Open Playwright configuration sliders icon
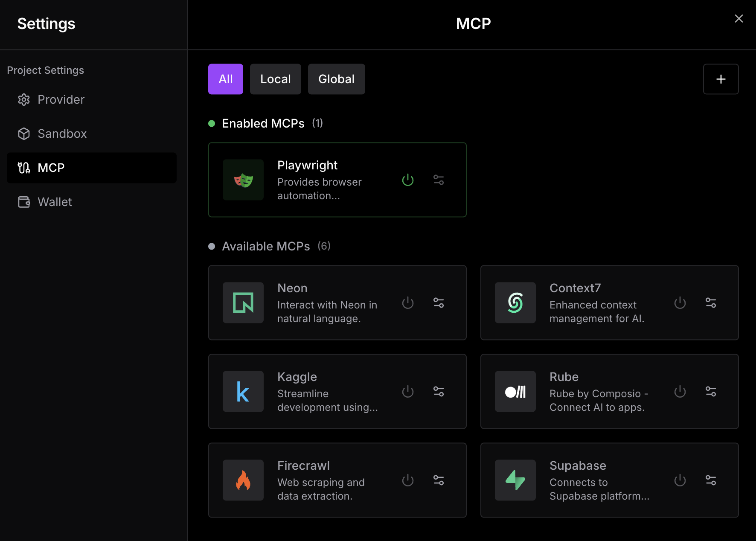This screenshot has width=756, height=541. tap(439, 180)
